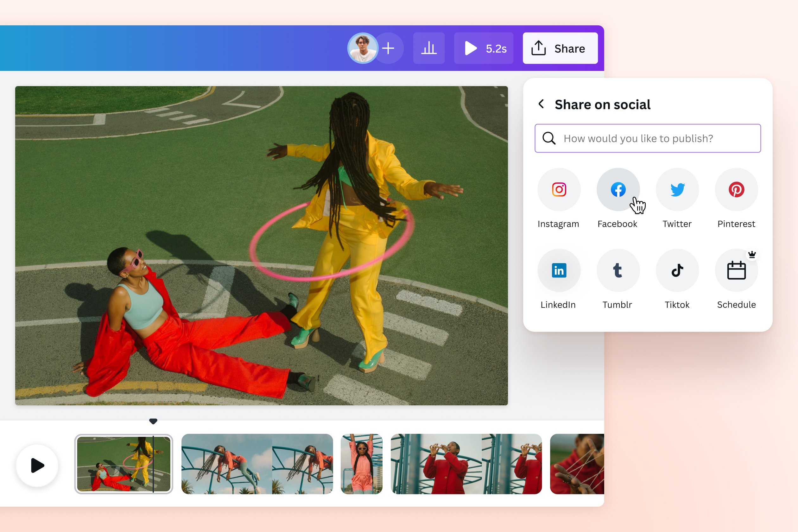The width and height of the screenshot is (798, 532).
Task: Share the design to Facebook
Action: [x=617, y=189]
